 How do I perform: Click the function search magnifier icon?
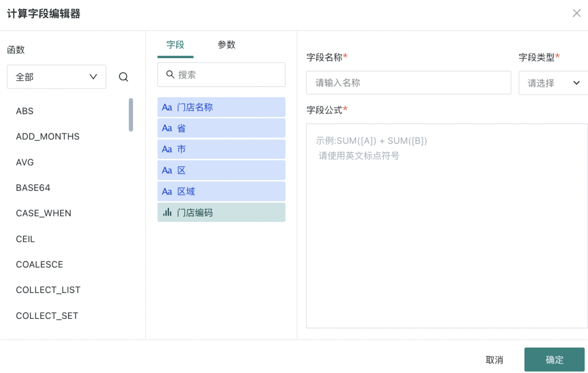pos(123,77)
